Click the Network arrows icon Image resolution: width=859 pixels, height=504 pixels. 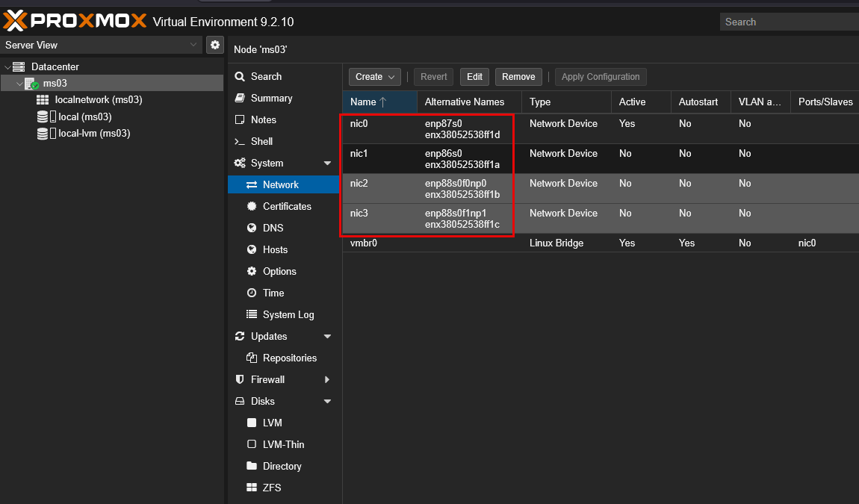pos(252,184)
